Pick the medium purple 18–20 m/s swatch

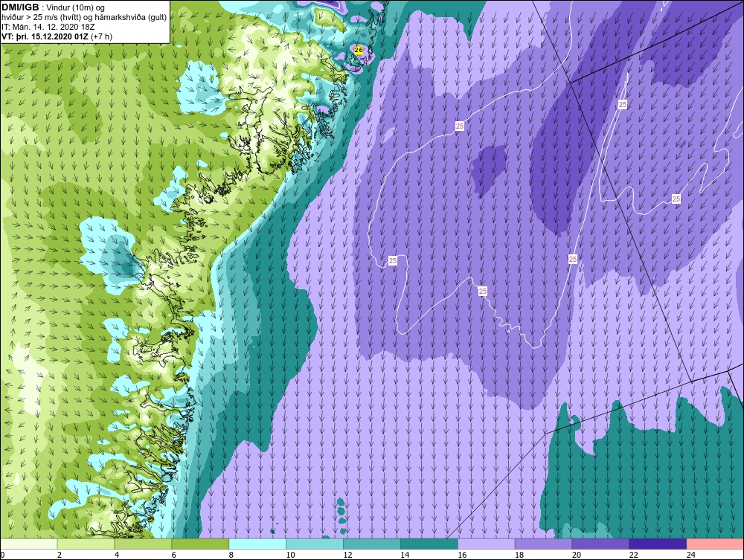(x=543, y=544)
